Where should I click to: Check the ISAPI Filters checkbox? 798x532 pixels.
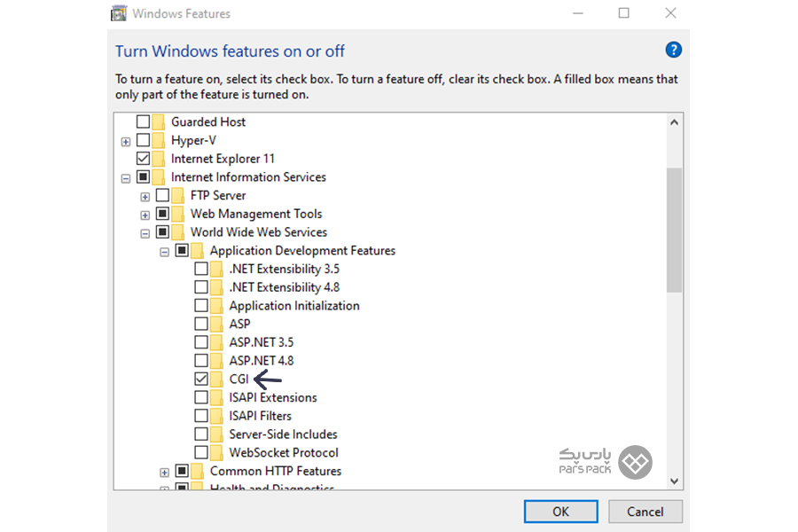pos(201,416)
